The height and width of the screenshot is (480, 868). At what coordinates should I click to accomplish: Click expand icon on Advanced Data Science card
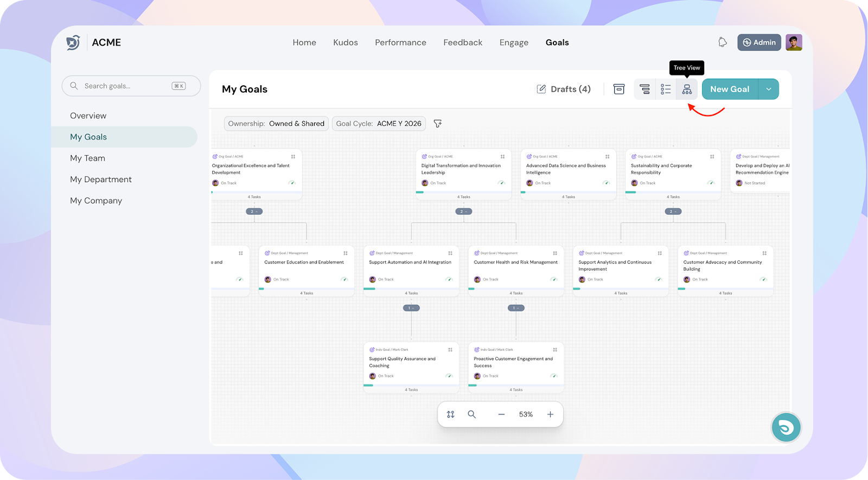tap(607, 157)
